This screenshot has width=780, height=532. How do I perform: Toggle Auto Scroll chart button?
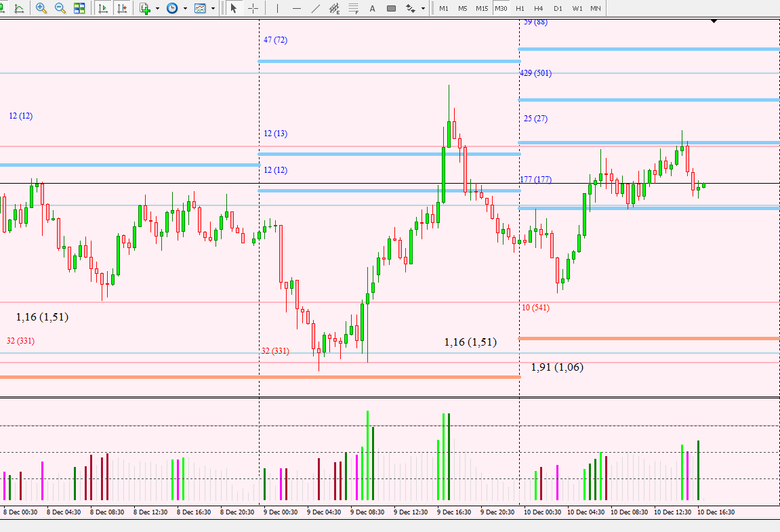103,8
